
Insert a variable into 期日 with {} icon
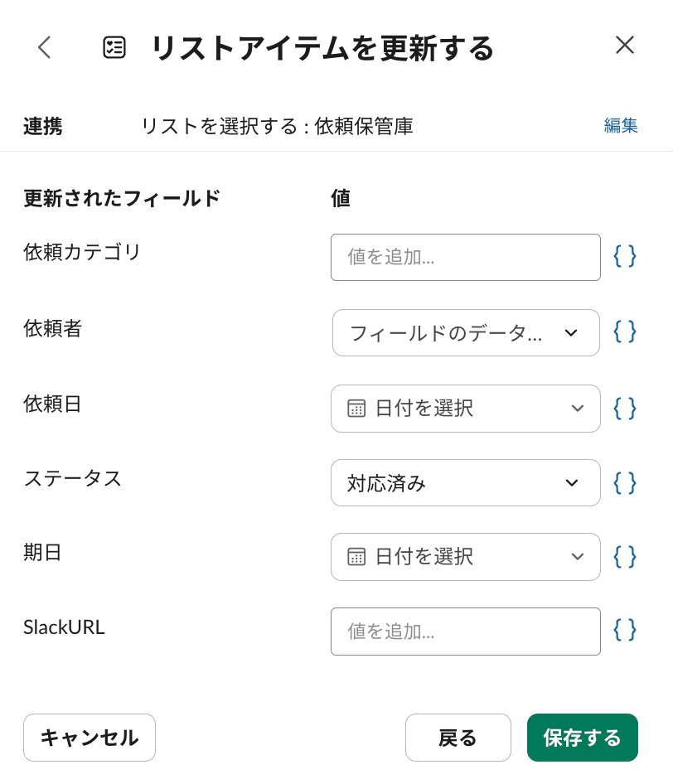tap(623, 557)
